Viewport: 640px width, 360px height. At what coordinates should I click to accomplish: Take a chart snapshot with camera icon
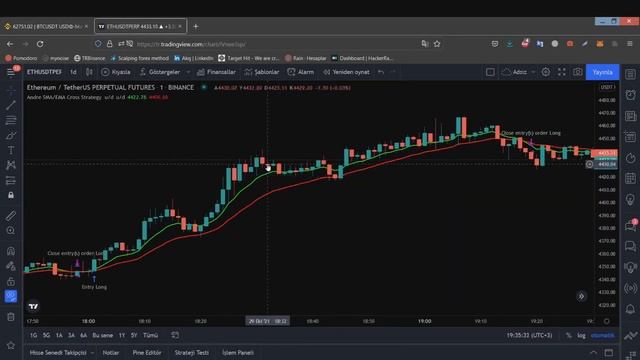pos(578,72)
